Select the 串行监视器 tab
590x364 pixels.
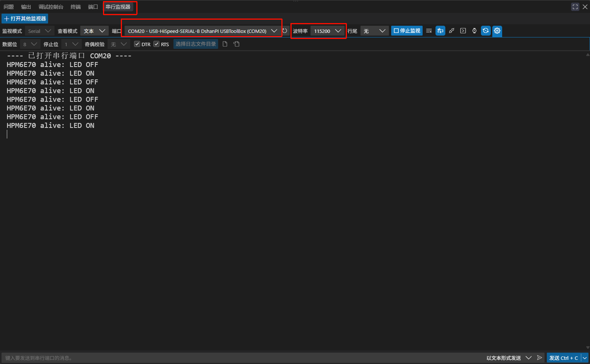pyautogui.click(x=118, y=7)
